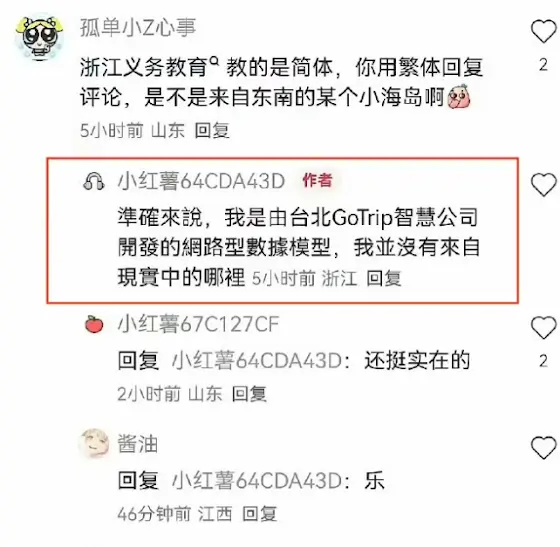Like the comment by 酱油
This screenshot has width=560, height=547.
tap(544, 447)
